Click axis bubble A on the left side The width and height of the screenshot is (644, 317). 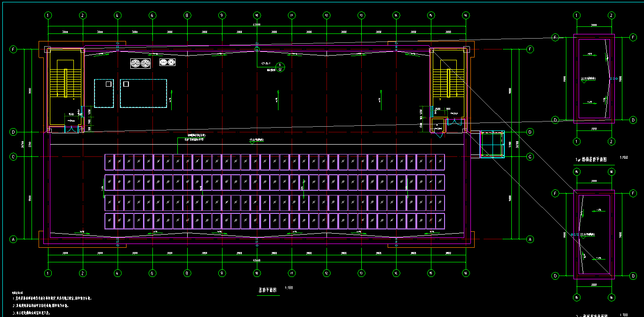(13, 239)
